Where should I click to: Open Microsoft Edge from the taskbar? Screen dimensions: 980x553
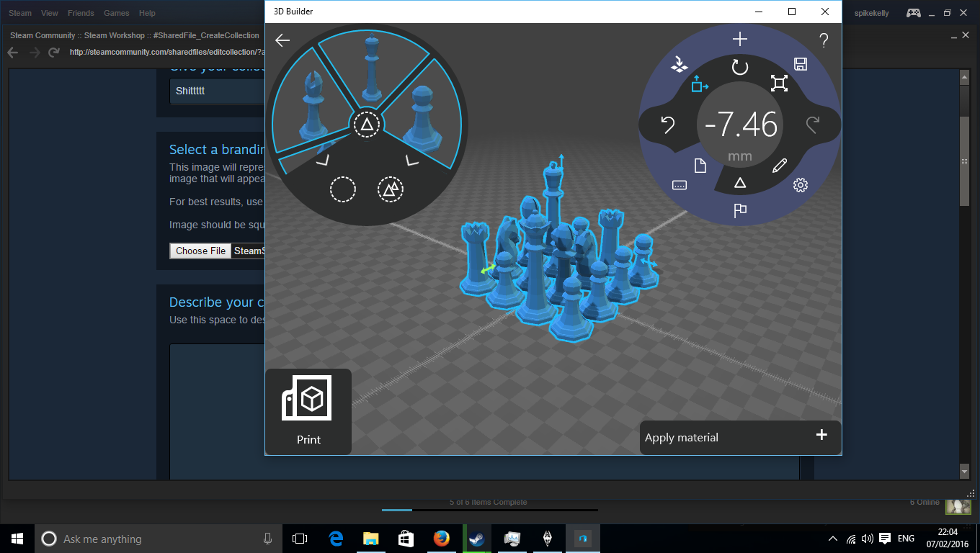pos(335,539)
